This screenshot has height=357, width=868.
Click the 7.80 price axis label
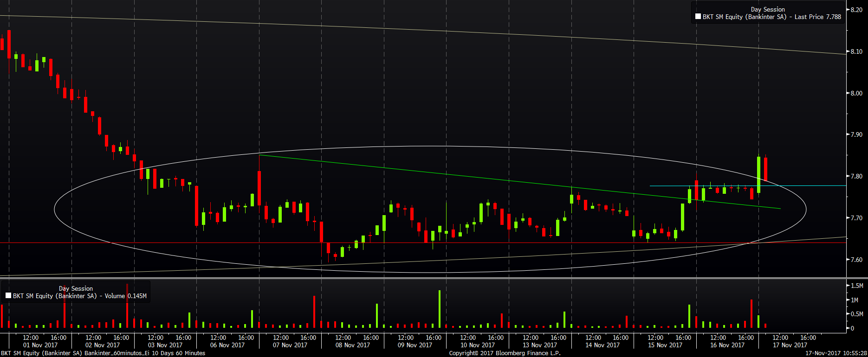[857, 176]
